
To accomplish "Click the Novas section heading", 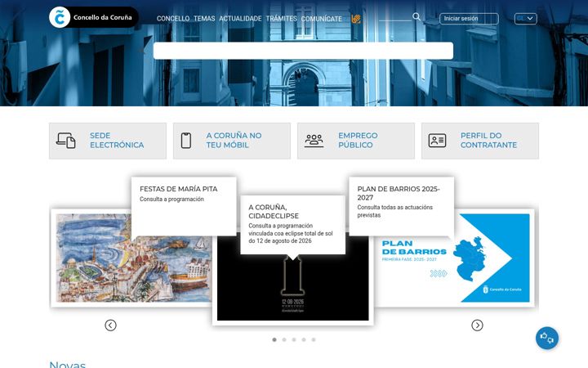I will click(68, 364).
